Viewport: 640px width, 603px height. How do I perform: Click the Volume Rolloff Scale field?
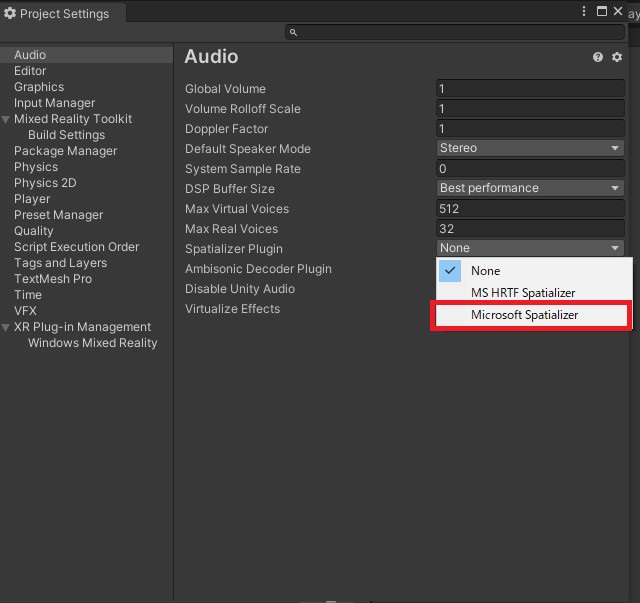[x=530, y=109]
